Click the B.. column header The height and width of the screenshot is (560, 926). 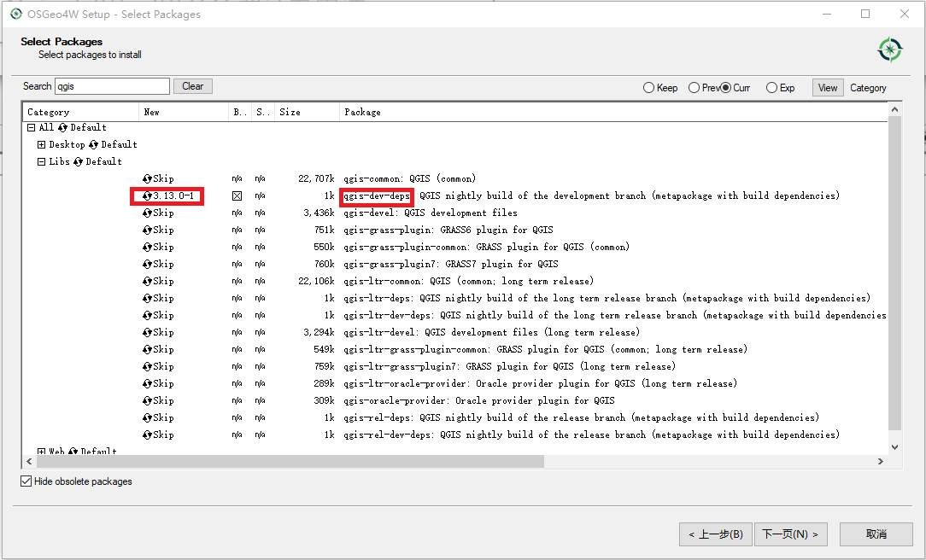[x=240, y=112]
